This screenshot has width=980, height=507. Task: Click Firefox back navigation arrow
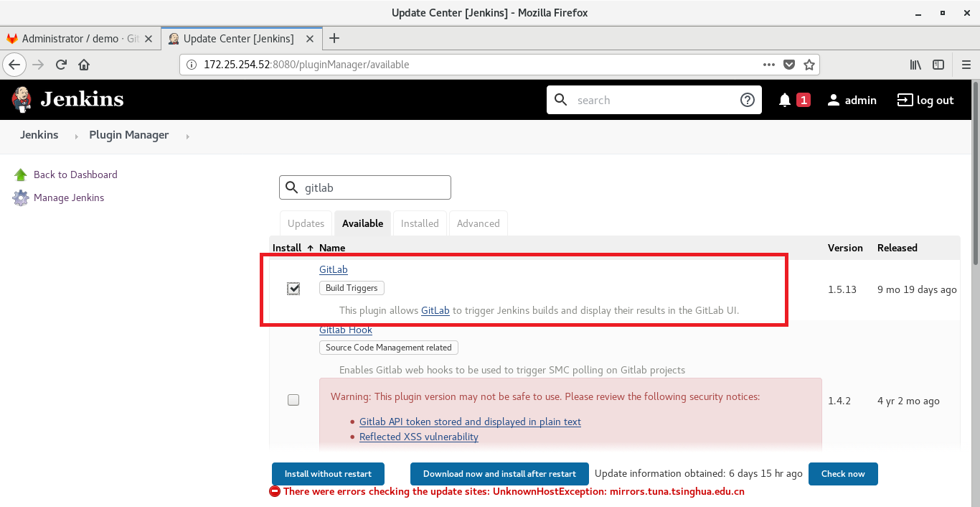coord(15,65)
